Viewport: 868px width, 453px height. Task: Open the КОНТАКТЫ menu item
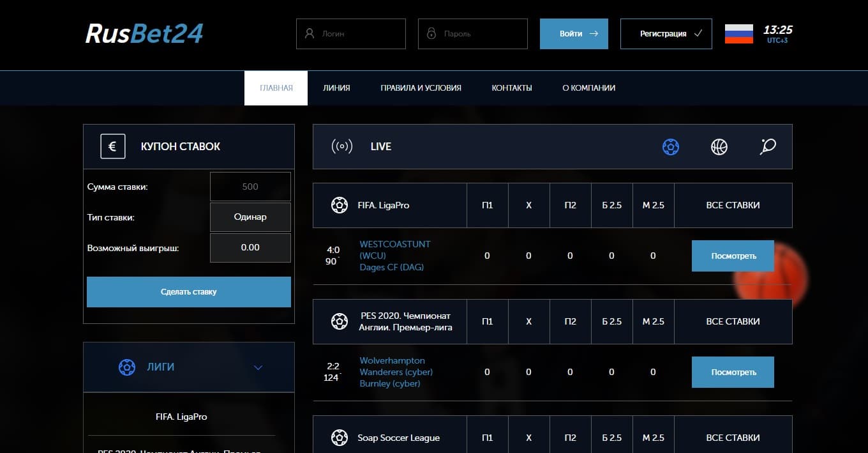(511, 88)
